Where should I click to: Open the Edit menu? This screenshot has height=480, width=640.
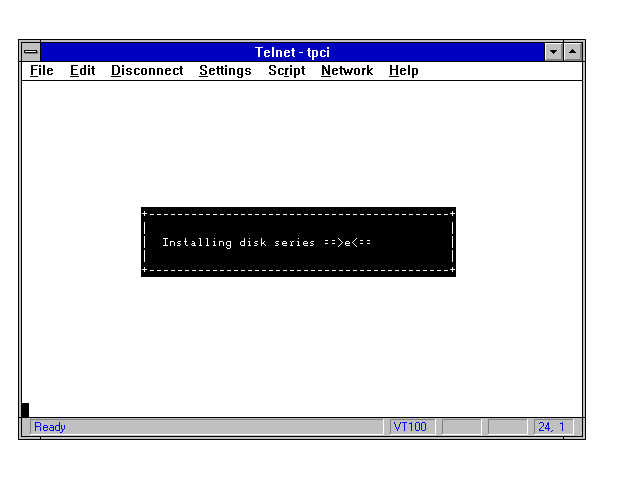tap(82, 71)
